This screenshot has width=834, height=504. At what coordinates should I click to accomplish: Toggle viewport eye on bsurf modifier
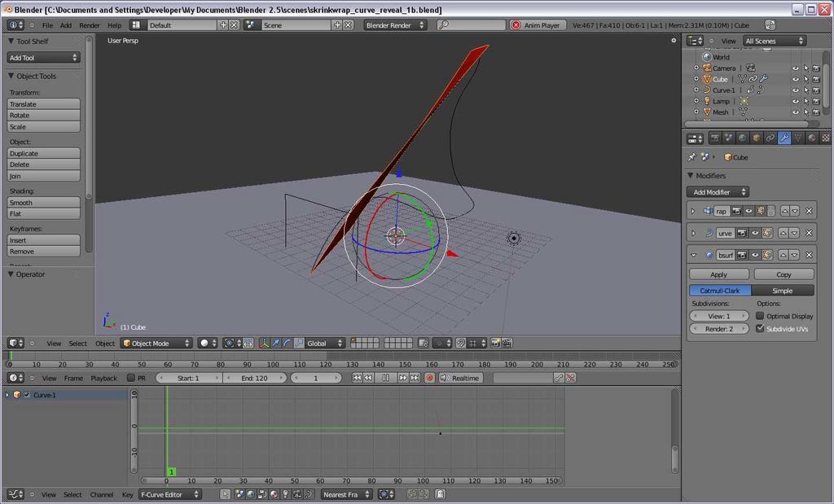point(755,255)
